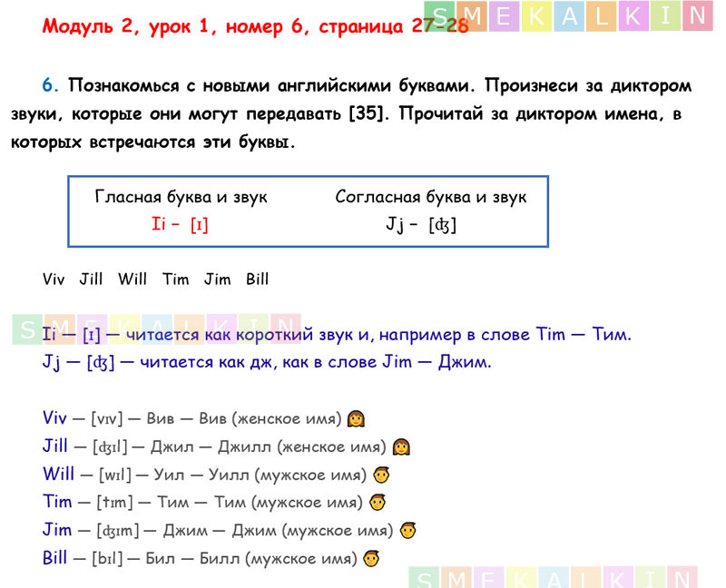
Task: Click the man emoji on the Bill line
Action: point(370,558)
